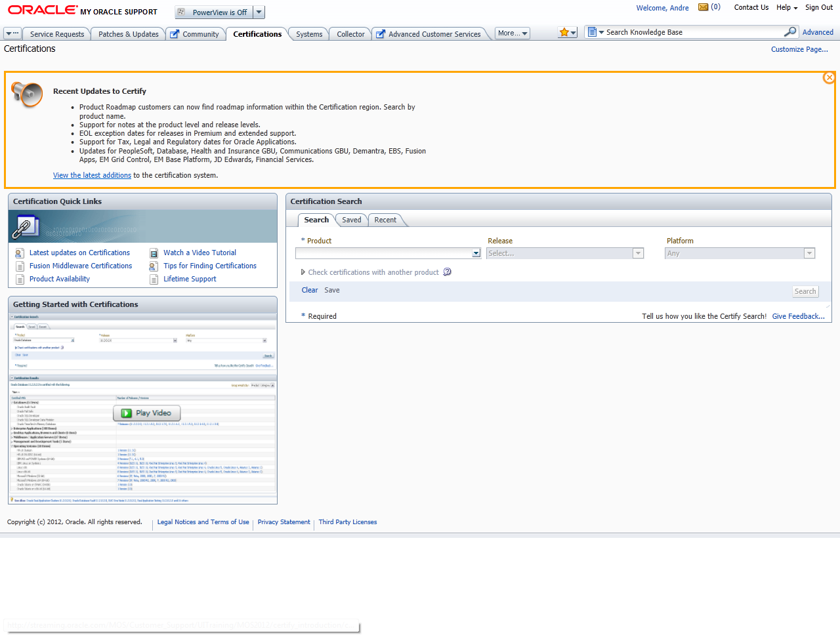This screenshot has height=635, width=840.
Task: Open the Customize Page... link
Action: (x=799, y=49)
